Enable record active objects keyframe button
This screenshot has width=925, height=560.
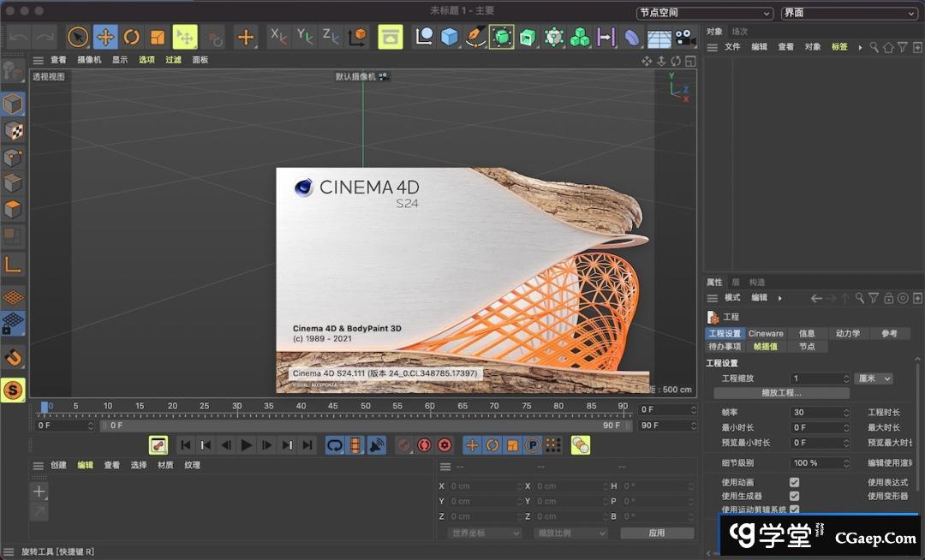(x=404, y=445)
